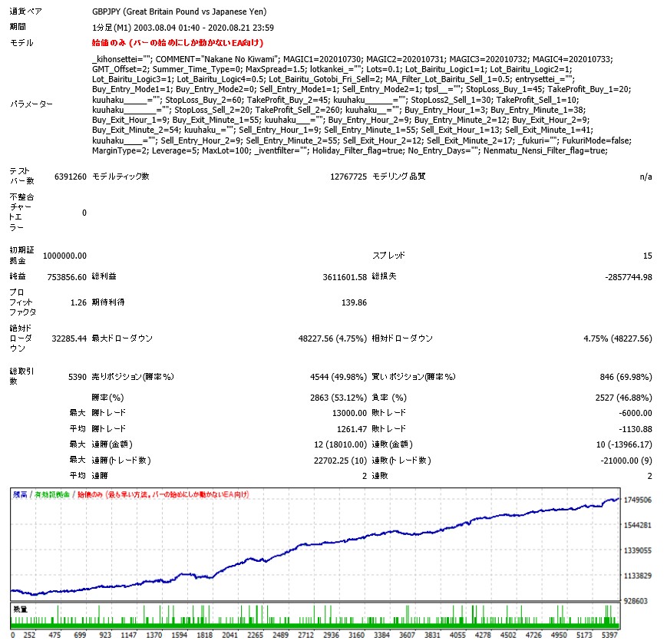Viewport: 667px width, 644px height.
Task: Click the average profit trade value 1261.47
Action: tap(352, 429)
